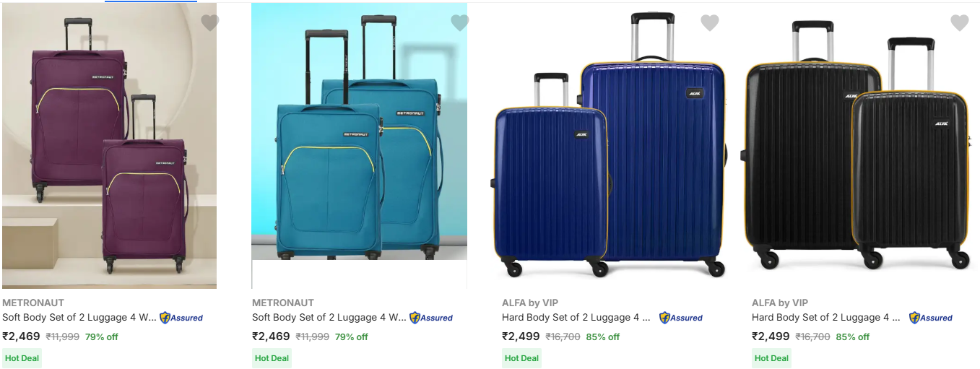Click Hot Deal tag under black ALFA luggage

771,358
